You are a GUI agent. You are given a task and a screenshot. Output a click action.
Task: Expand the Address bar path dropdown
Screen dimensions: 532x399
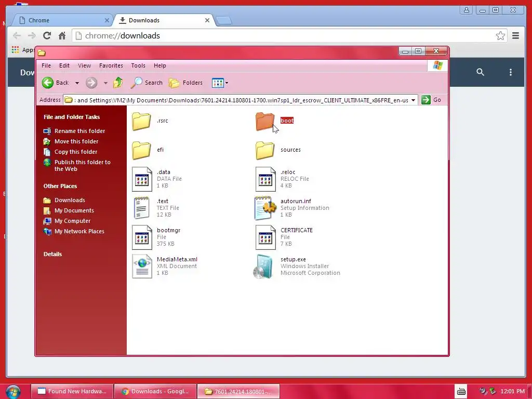[413, 100]
